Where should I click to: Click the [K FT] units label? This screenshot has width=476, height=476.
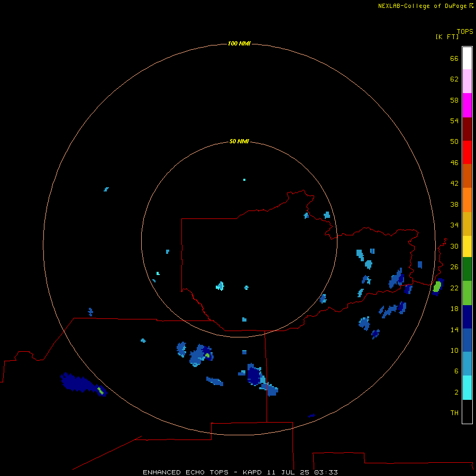tap(447, 37)
